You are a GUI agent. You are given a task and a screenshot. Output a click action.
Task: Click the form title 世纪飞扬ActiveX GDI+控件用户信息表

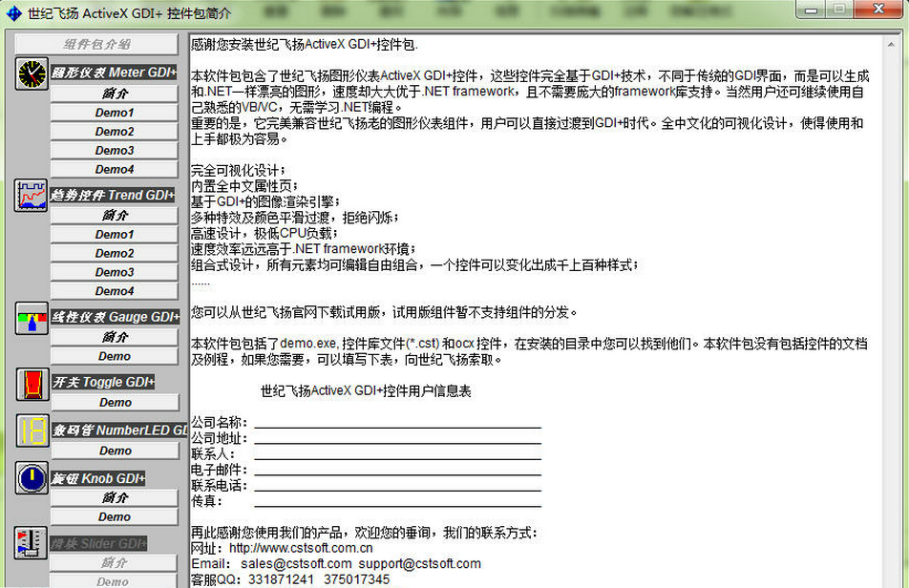(366, 391)
